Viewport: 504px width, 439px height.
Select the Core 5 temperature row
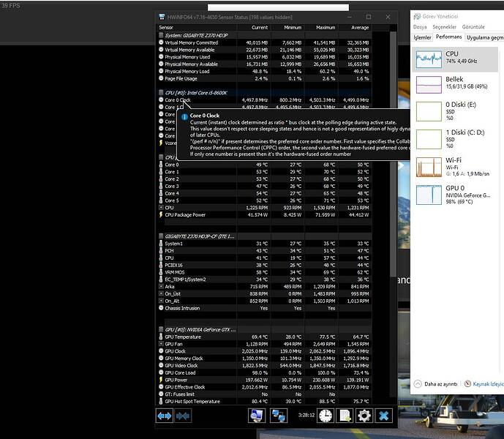(x=264, y=200)
